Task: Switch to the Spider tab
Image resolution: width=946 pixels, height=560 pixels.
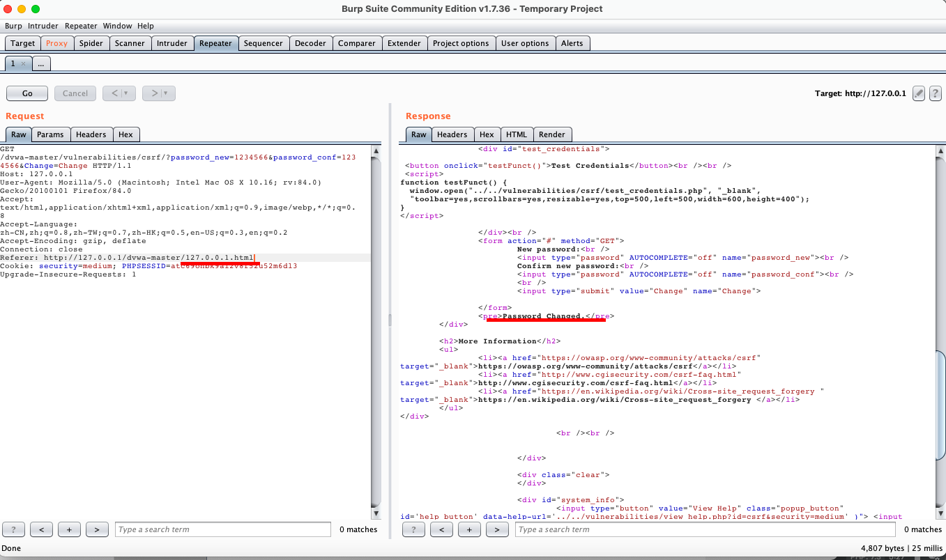Action: pyautogui.click(x=91, y=43)
